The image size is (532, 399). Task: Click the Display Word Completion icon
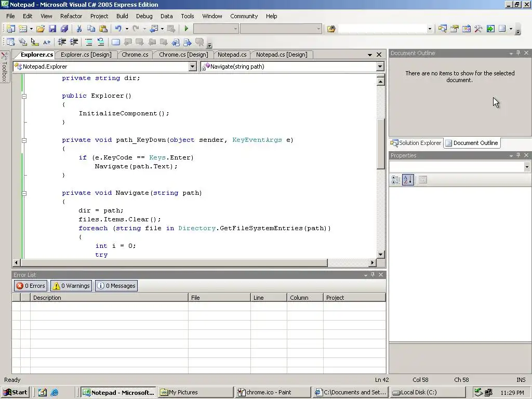(x=46, y=42)
